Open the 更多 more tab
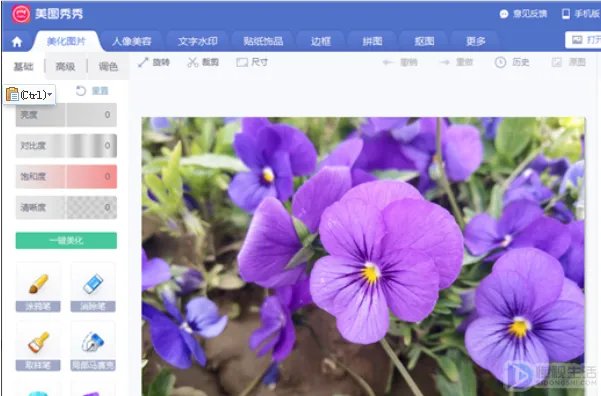The width and height of the screenshot is (601, 396). click(476, 41)
